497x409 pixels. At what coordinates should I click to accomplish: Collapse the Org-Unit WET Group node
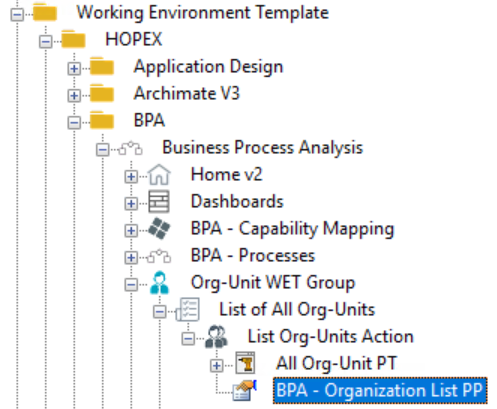pos(131,285)
